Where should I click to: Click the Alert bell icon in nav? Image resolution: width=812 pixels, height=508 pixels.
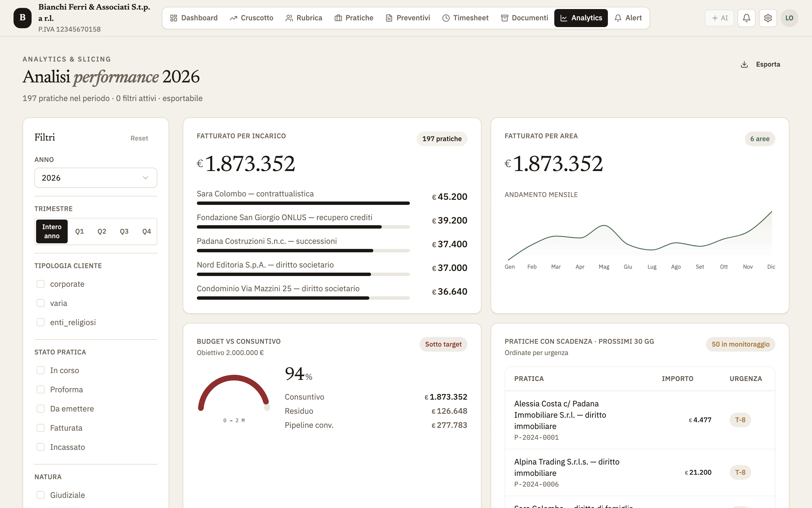(x=618, y=18)
